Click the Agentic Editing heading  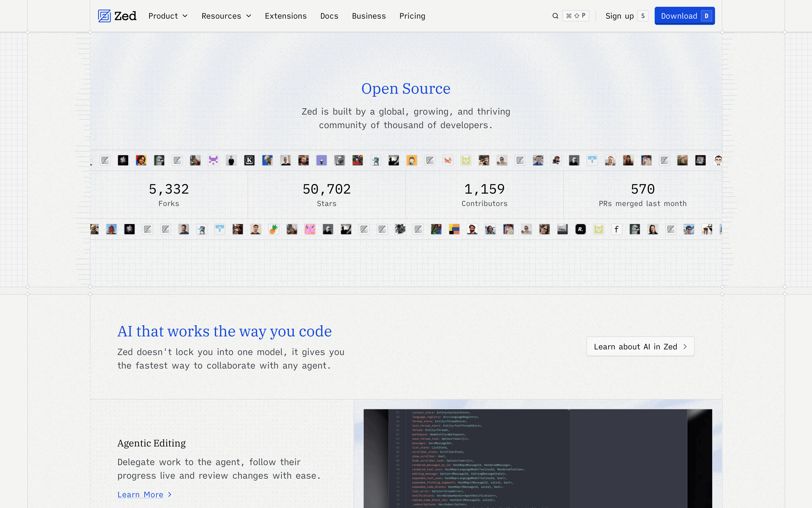[151, 443]
